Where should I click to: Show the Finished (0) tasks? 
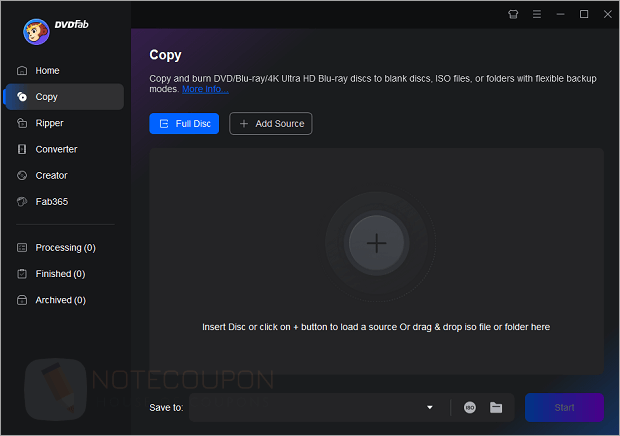click(60, 273)
